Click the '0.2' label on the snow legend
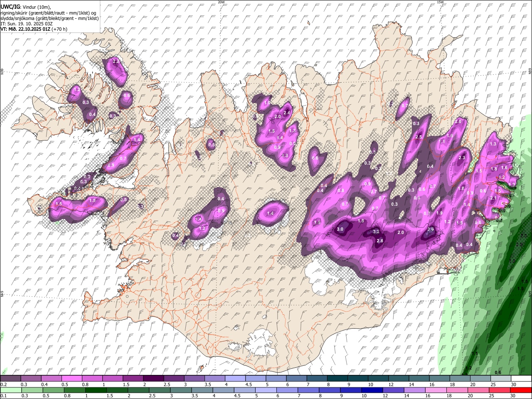The width and height of the screenshot is (532, 399). 3,384
